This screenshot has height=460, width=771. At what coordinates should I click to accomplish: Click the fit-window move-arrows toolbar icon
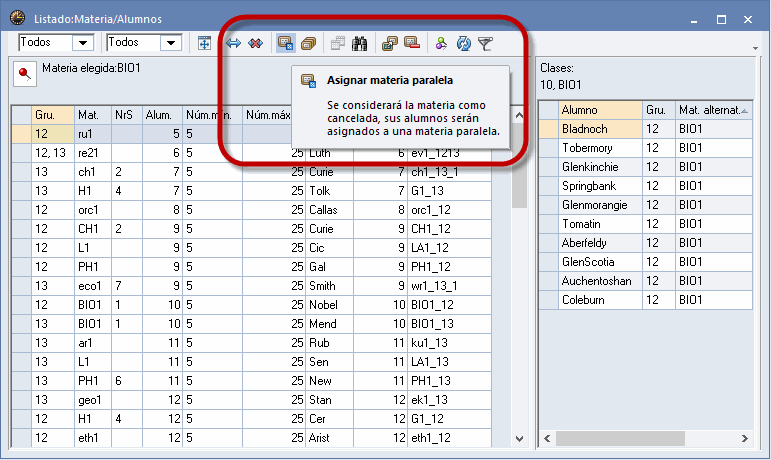204,43
